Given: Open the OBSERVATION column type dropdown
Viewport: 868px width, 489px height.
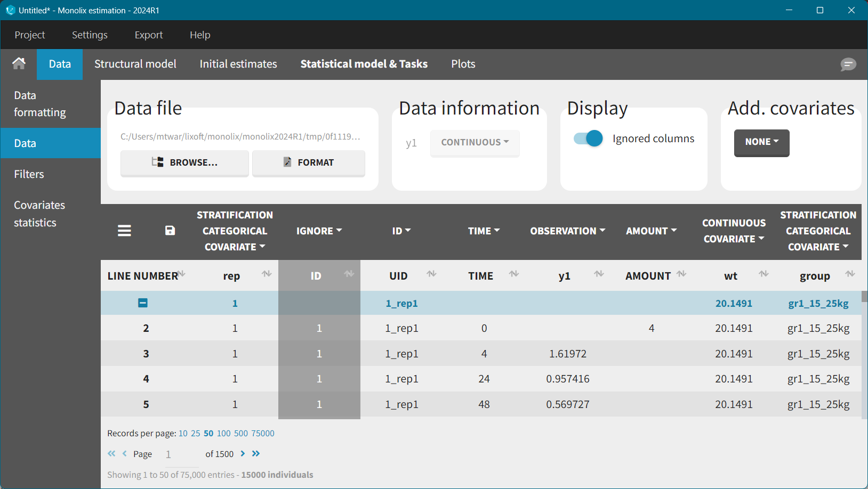Looking at the screenshot, I should (x=567, y=231).
